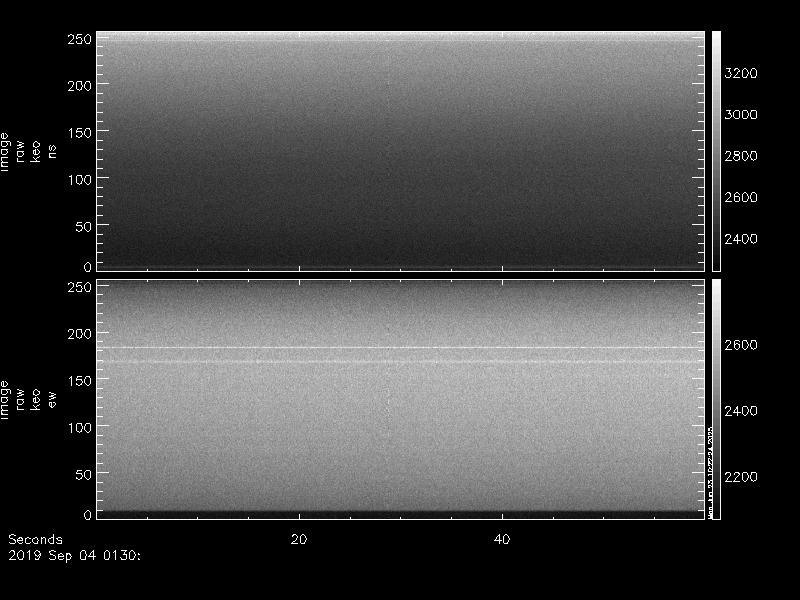Click the 3000 value on the ns colorbar
The image size is (800, 600).
pyautogui.click(x=741, y=114)
